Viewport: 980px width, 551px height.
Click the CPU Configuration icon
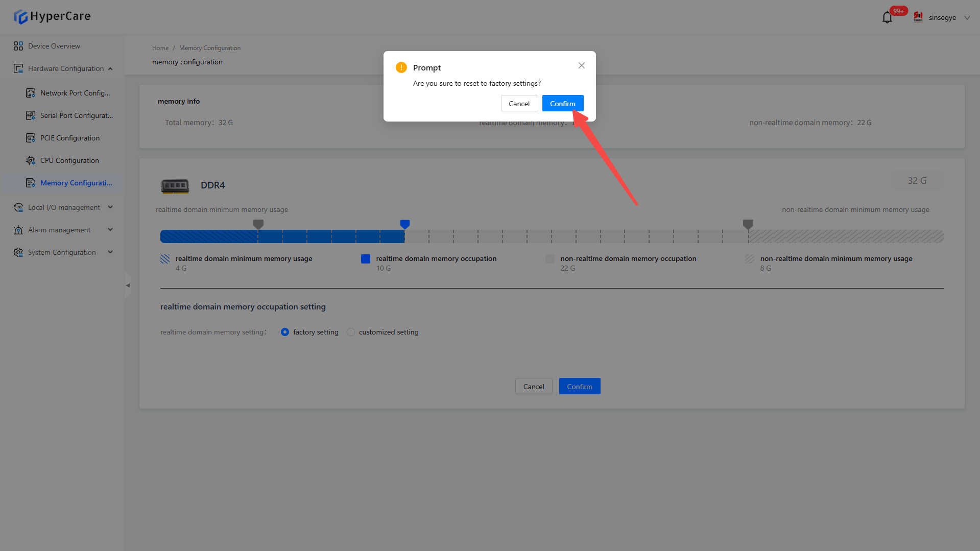tap(31, 160)
